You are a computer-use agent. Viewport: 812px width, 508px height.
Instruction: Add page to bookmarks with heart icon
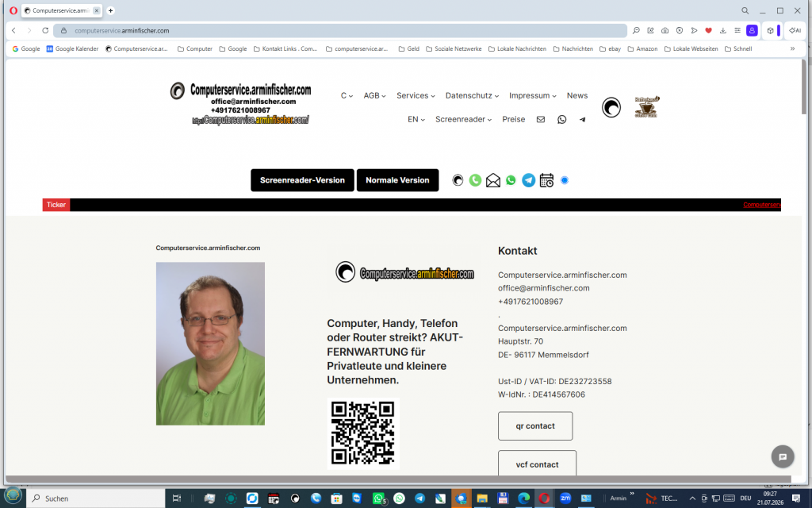708,31
